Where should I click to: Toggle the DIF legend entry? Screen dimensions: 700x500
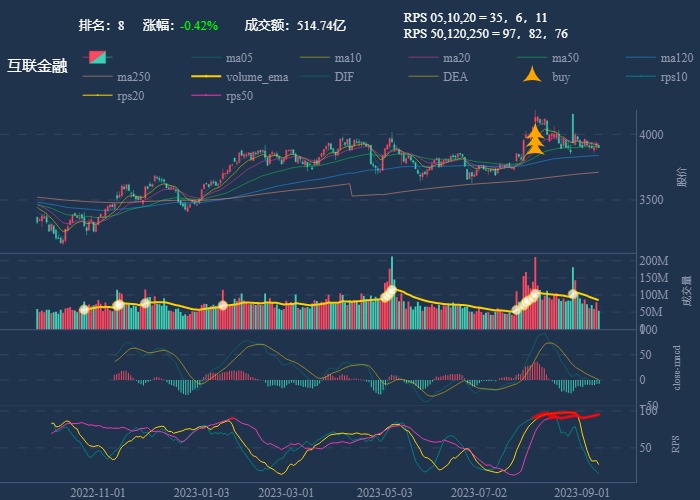click(x=343, y=76)
